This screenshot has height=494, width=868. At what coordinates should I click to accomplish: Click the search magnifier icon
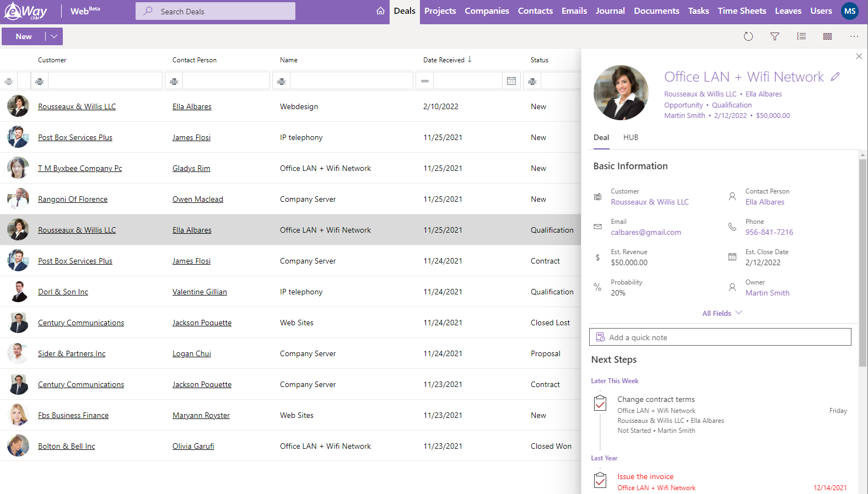click(x=148, y=11)
